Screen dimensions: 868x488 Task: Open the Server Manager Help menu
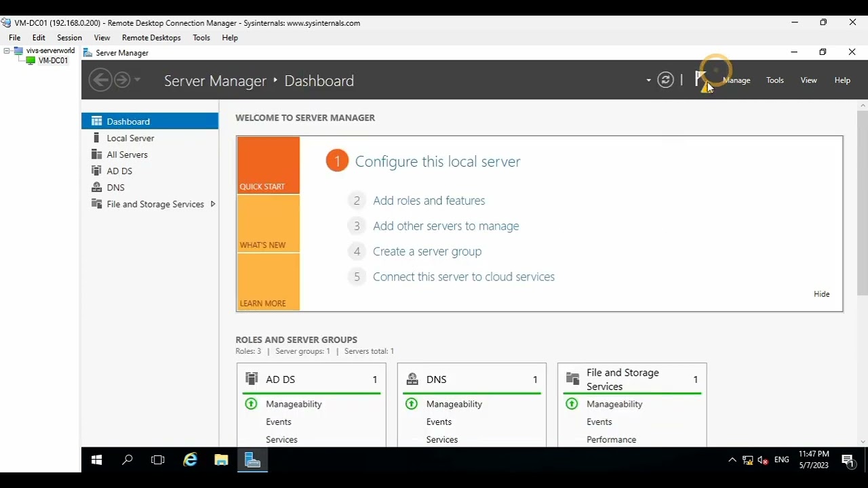tap(842, 80)
